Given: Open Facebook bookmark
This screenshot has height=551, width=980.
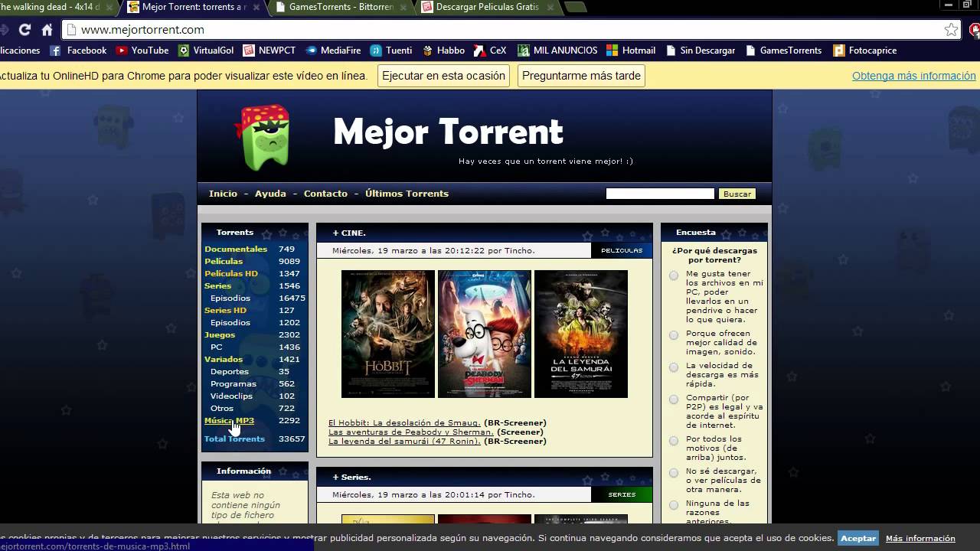Looking at the screenshot, I should (x=78, y=51).
